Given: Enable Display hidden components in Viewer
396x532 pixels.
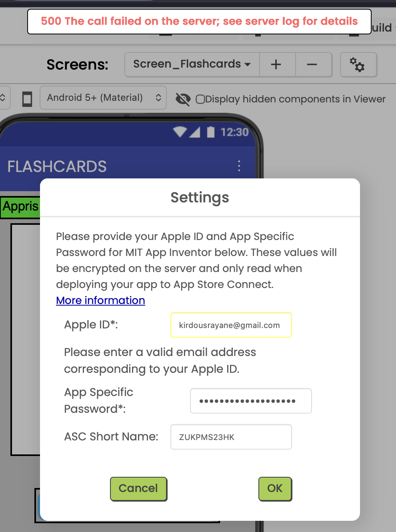Looking at the screenshot, I should pyautogui.click(x=200, y=99).
